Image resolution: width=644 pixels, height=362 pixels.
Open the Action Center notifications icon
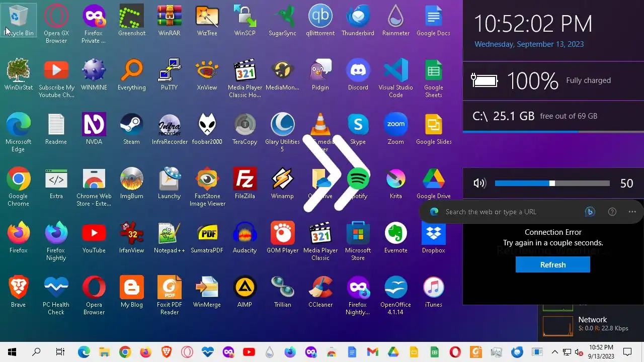[x=627, y=352]
